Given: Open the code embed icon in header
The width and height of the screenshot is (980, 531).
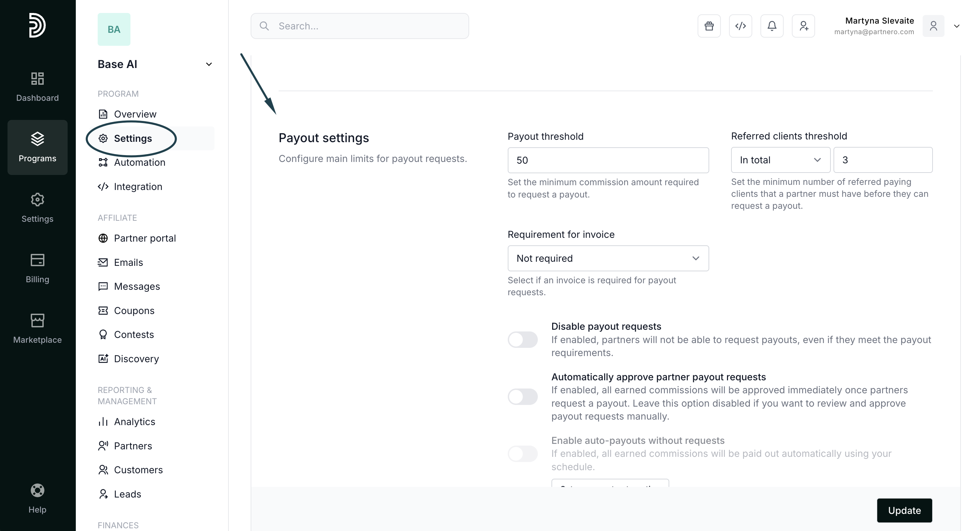Looking at the screenshot, I should tap(740, 26).
